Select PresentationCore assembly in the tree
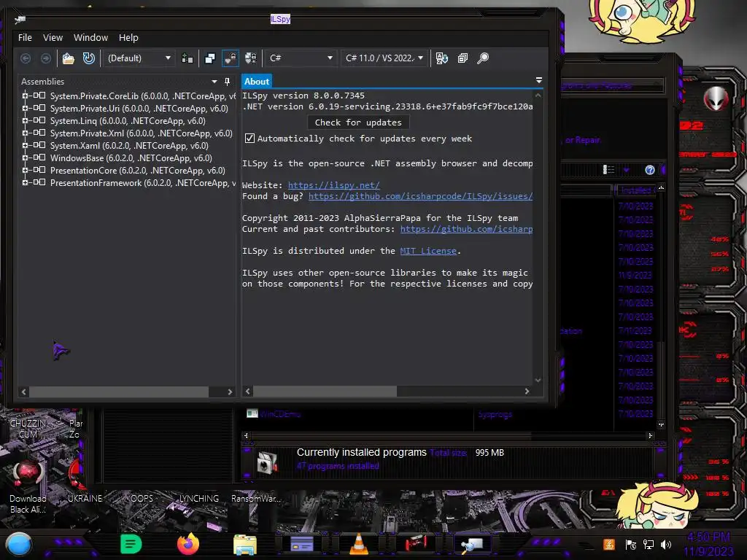 click(x=137, y=171)
